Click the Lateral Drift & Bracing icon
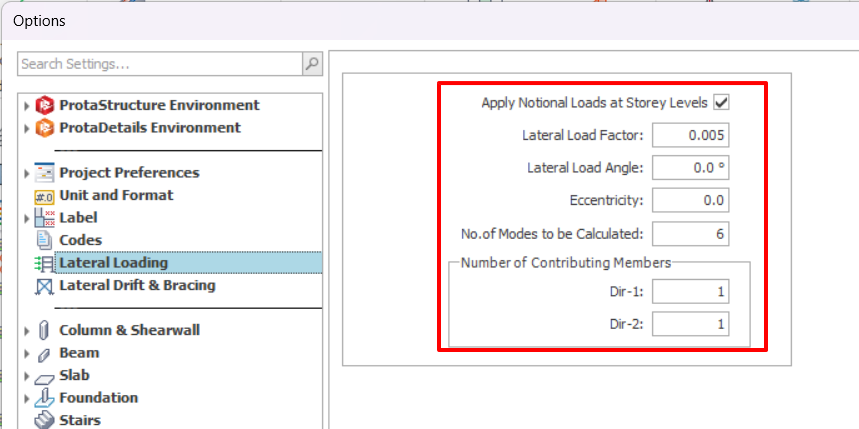Screen dimensions: 859x429 pyautogui.click(x=44, y=286)
